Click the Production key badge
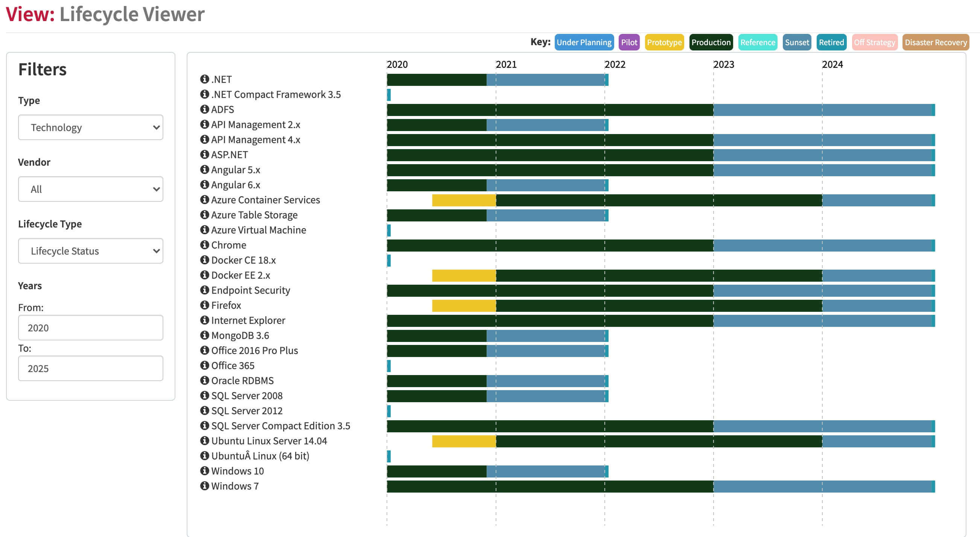Screen dimensions: 980x537 click(x=711, y=42)
